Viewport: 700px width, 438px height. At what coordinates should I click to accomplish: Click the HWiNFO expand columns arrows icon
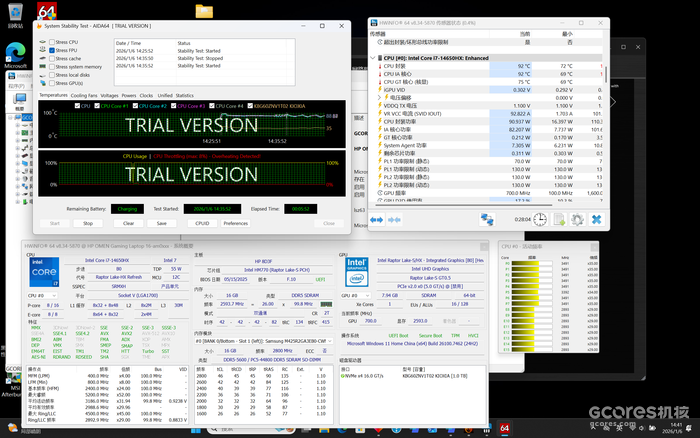click(x=377, y=220)
